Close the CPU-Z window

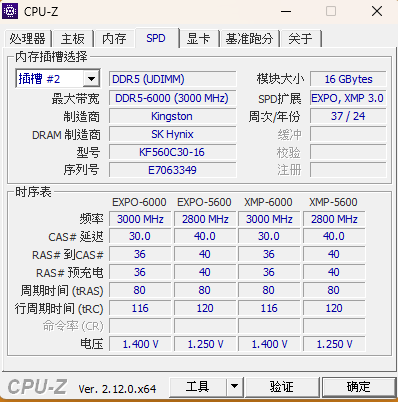click(x=377, y=11)
